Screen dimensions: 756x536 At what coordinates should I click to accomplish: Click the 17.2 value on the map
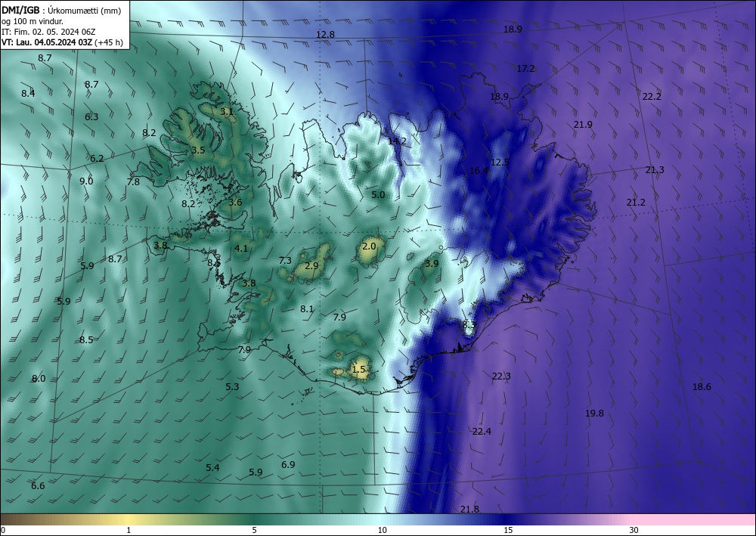click(x=525, y=69)
